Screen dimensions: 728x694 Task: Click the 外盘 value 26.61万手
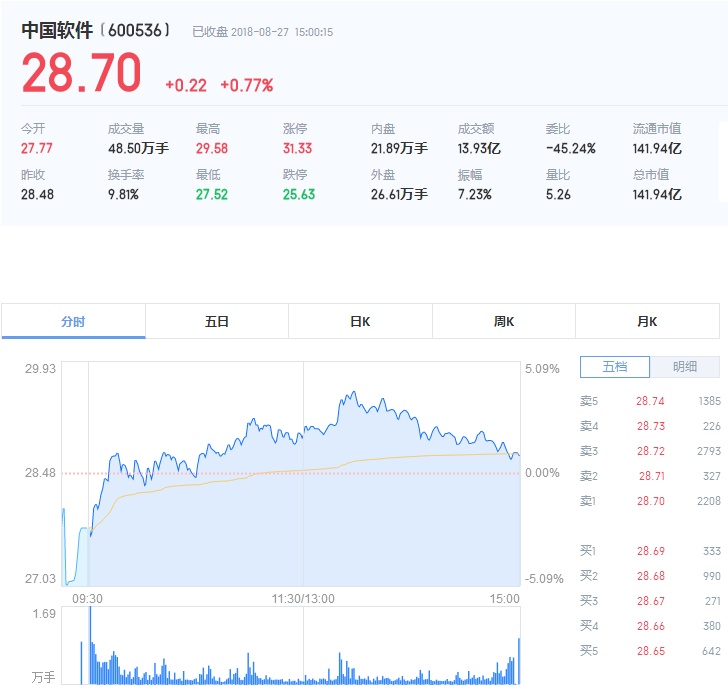[x=399, y=195]
